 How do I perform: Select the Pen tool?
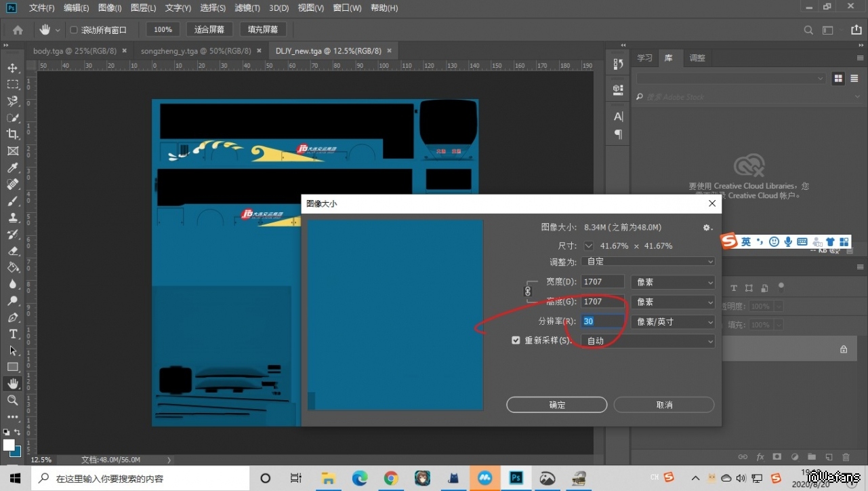13,317
